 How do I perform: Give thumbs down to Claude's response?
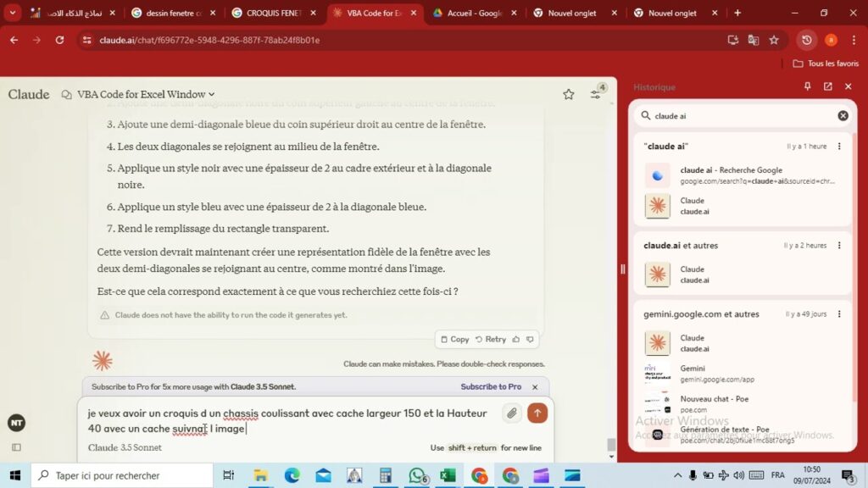point(530,339)
